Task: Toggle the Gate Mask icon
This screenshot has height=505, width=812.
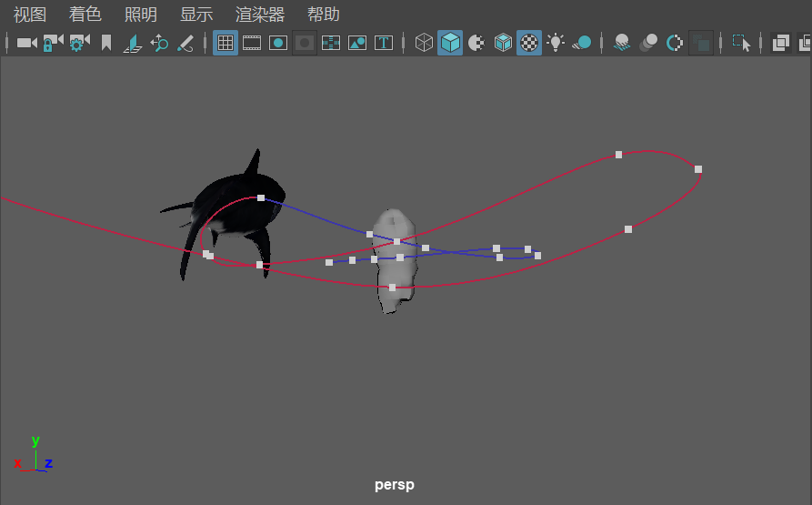Action: [305, 43]
